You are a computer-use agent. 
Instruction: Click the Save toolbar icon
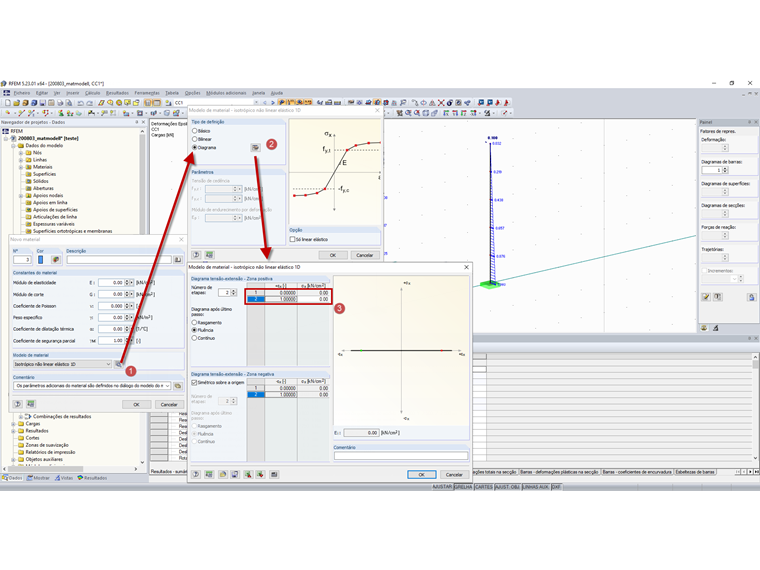(43, 103)
